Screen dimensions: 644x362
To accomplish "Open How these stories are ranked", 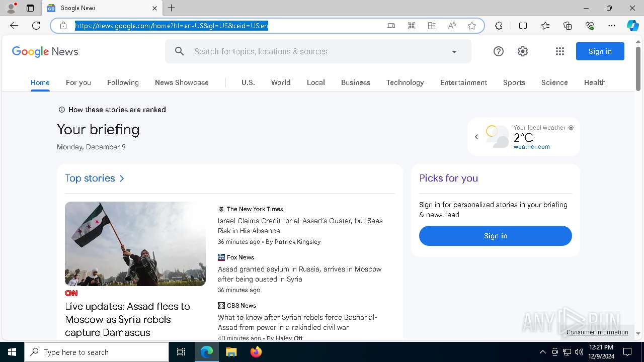I will (x=112, y=110).
